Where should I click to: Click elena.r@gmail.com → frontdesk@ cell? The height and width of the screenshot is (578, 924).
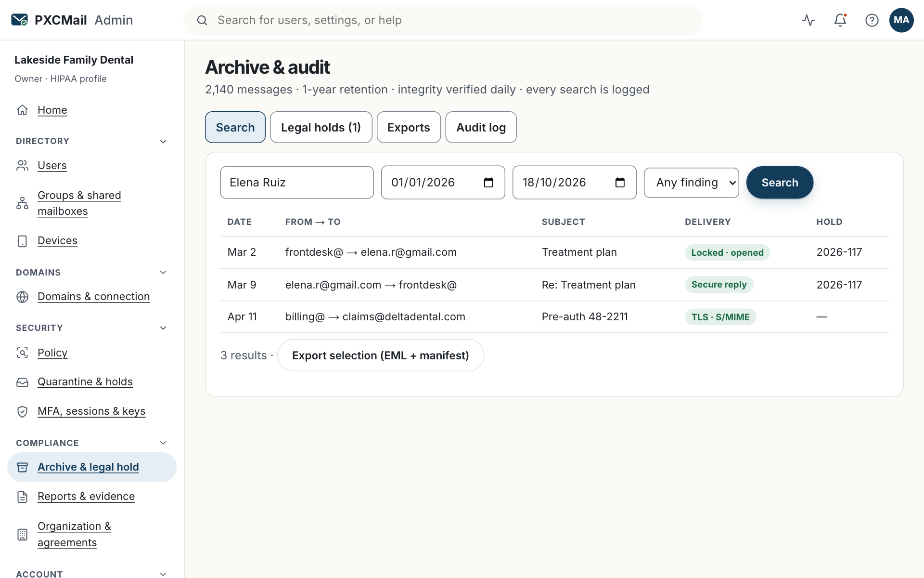[371, 285]
